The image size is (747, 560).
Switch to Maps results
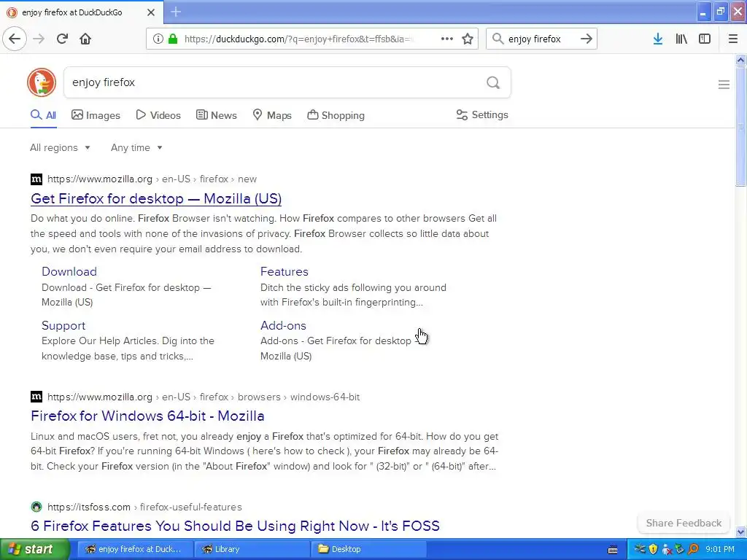(272, 115)
